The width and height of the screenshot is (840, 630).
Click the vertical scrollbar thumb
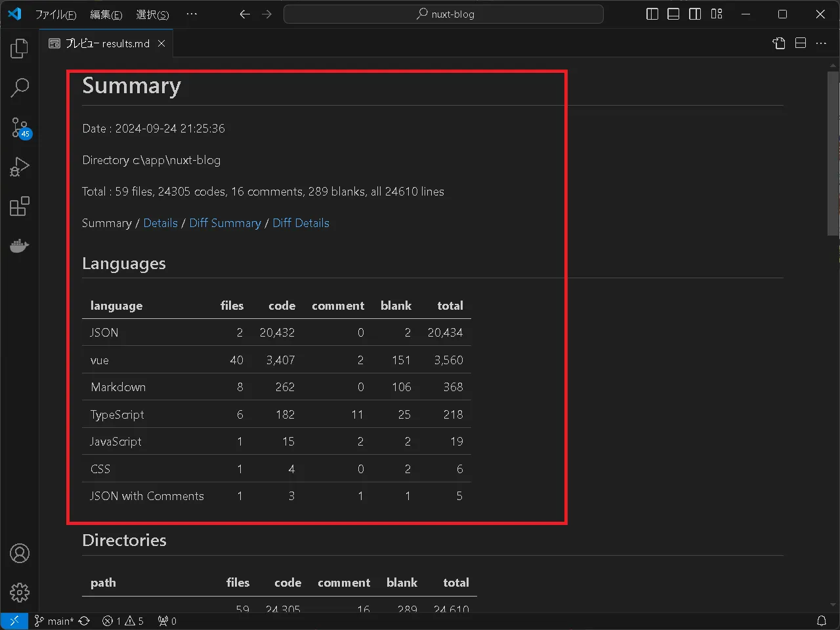[833, 154]
